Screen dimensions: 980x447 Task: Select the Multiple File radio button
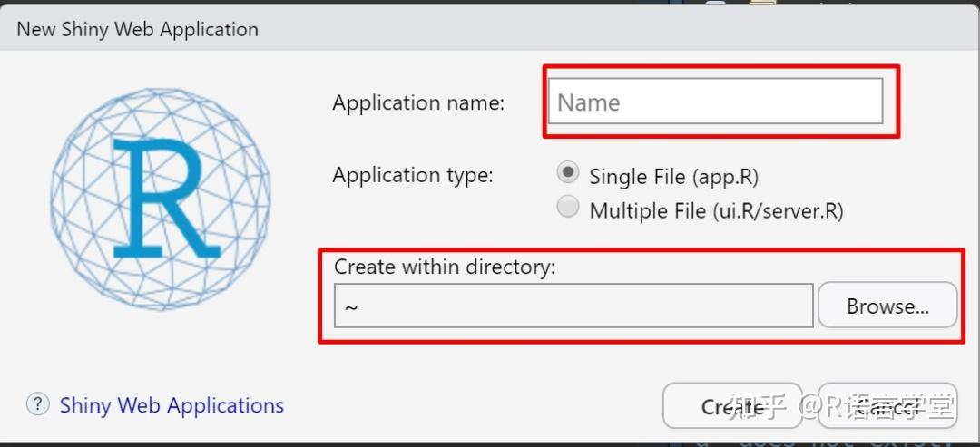(x=569, y=208)
